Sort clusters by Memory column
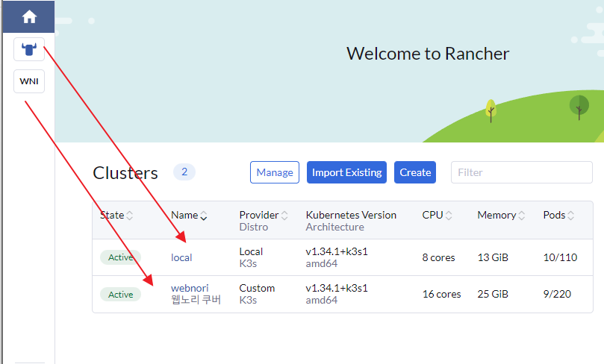Image resolution: width=604 pixels, height=364 pixels. tap(500, 216)
